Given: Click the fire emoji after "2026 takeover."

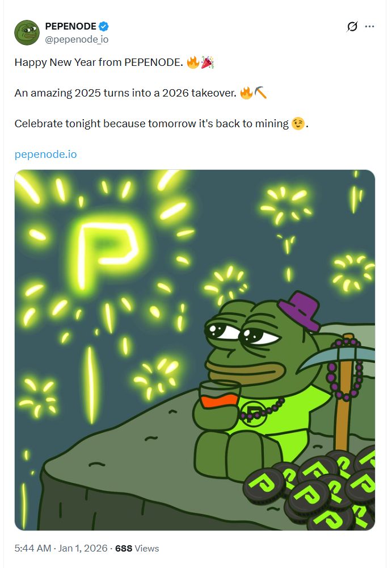Looking at the screenshot, I should pyautogui.click(x=246, y=93).
